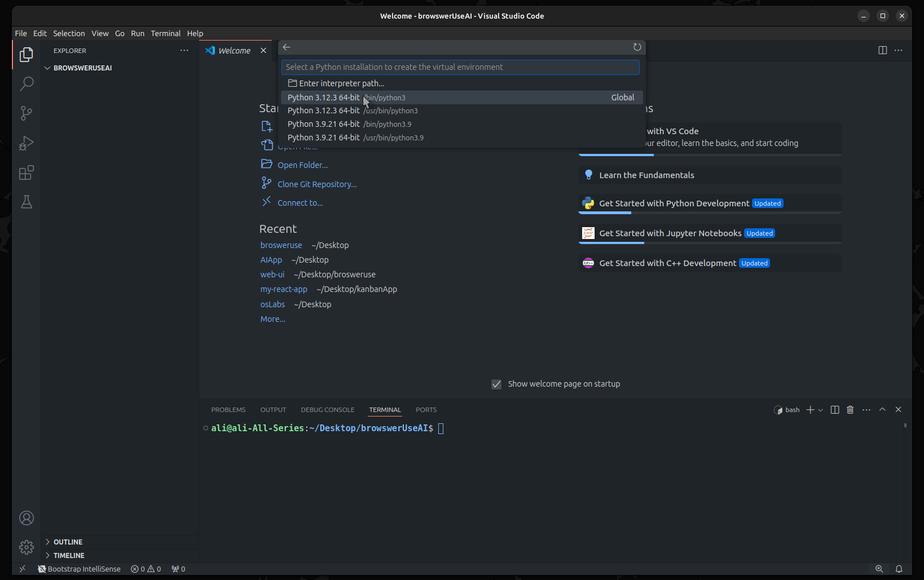Open recent project web-ui

272,274
